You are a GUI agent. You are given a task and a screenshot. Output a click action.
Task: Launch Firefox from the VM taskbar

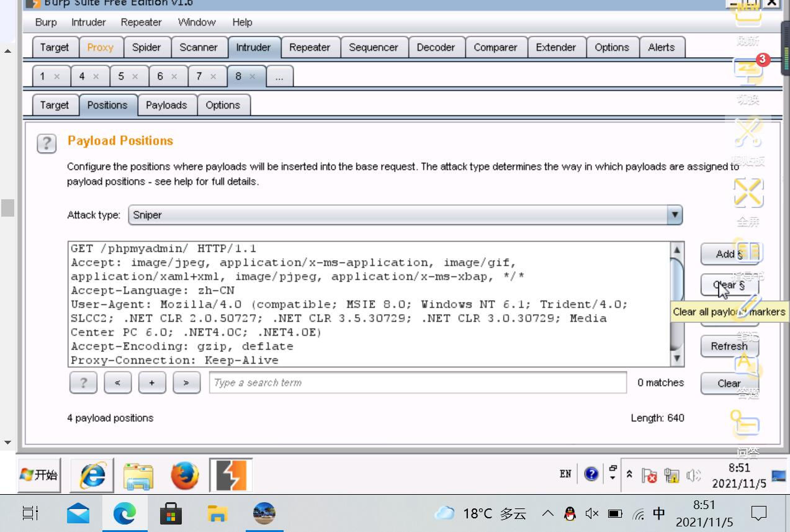tap(185, 476)
